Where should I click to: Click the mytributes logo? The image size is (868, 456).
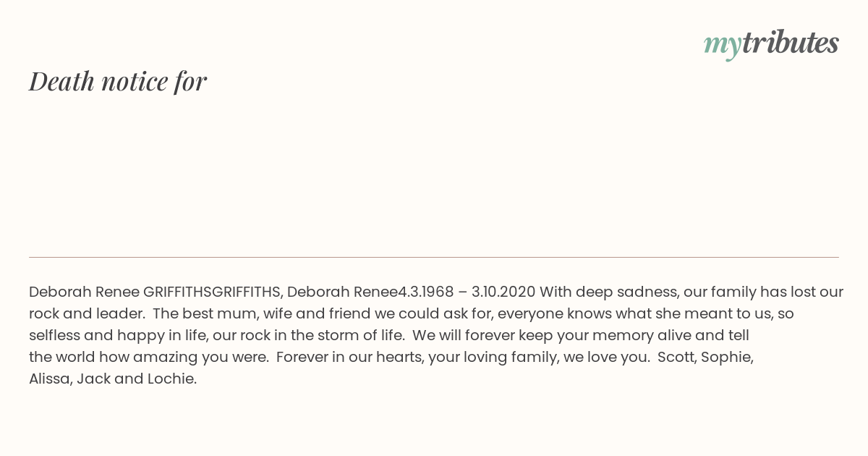(x=771, y=44)
